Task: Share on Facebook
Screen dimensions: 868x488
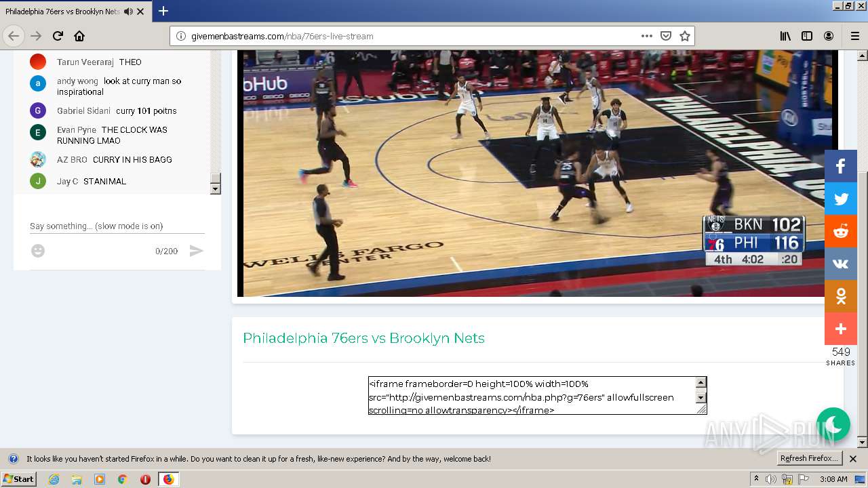Action: click(841, 166)
